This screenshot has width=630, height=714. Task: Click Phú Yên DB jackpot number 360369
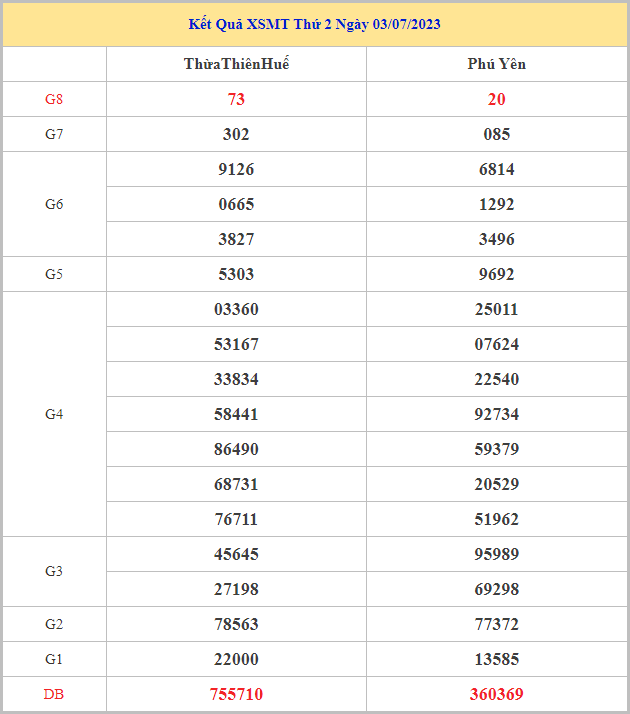[496, 694]
